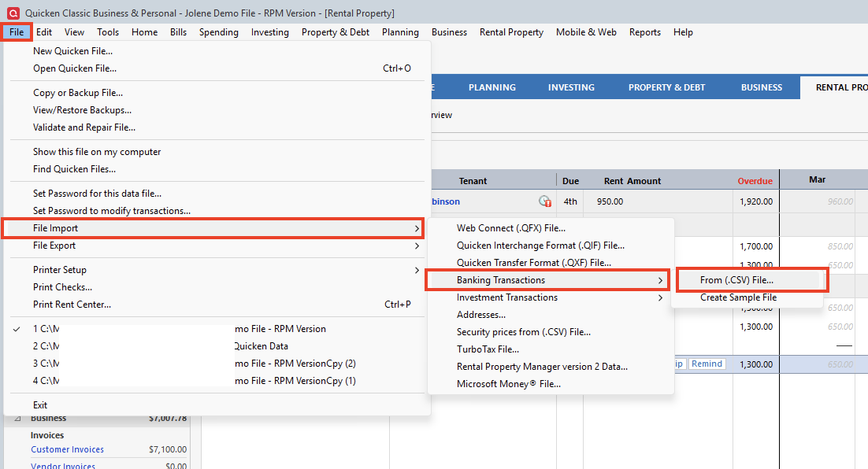Screen dimensions: 868x469
Task: Open the Rental Property menu
Action: (511, 32)
